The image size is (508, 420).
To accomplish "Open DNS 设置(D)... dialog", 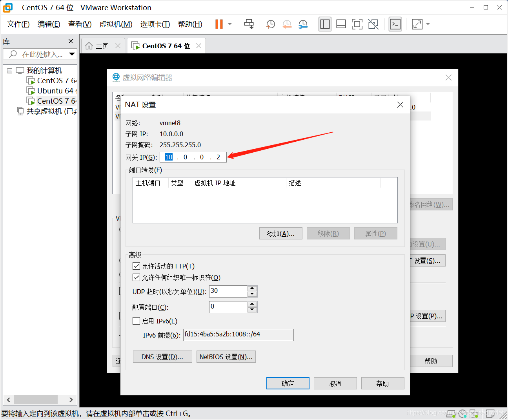I will (162, 357).
